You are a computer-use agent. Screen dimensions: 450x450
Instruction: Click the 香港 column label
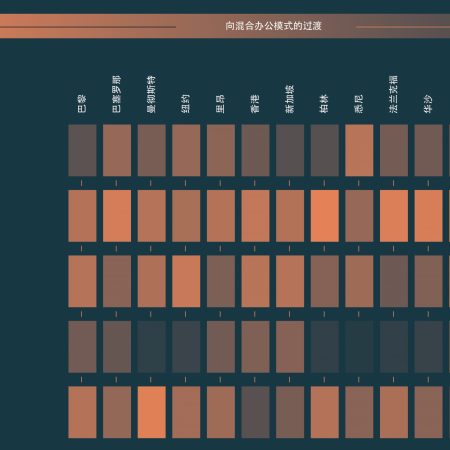tap(255, 104)
